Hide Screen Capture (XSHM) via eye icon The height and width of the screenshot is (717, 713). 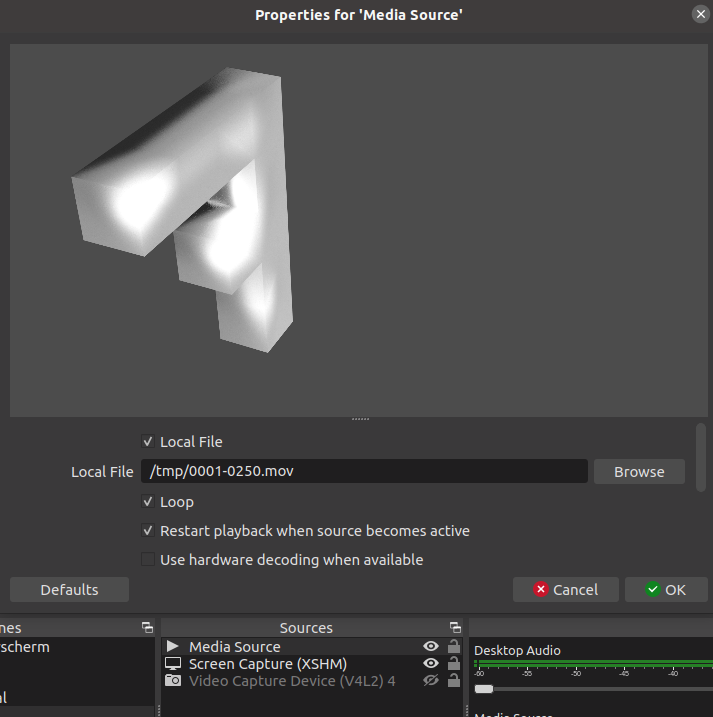(x=431, y=663)
